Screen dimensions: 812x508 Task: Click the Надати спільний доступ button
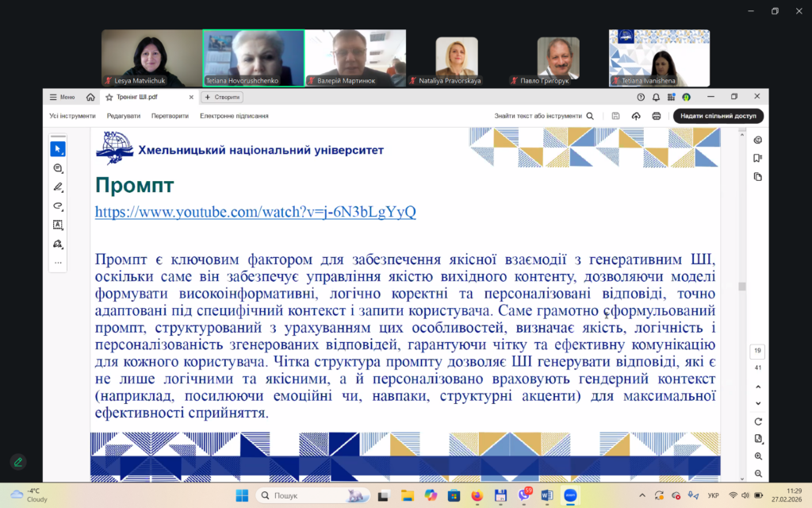pyautogui.click(x=718, y=116)
